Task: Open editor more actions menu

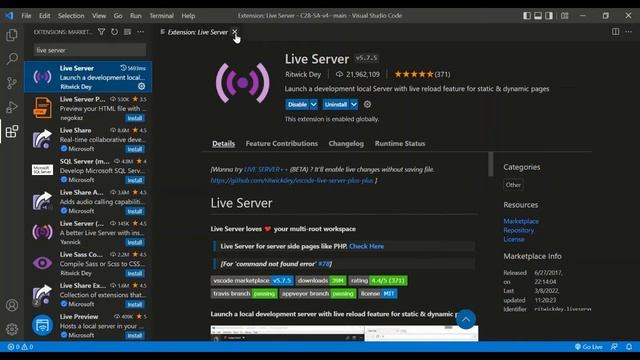Action: (x=628, y=32)
